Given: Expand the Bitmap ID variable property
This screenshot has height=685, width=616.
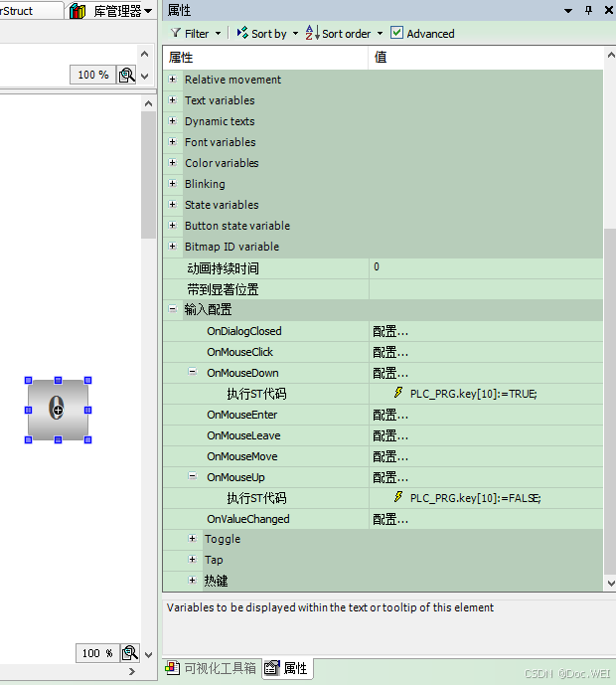Looking at the screenshot, I should (x=173, y=247).
